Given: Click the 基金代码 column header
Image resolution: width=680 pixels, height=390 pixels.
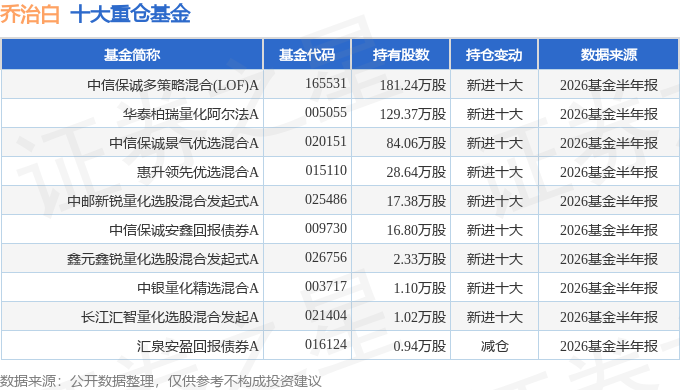Looking at the screenshot, I should [x=307, y=55].
